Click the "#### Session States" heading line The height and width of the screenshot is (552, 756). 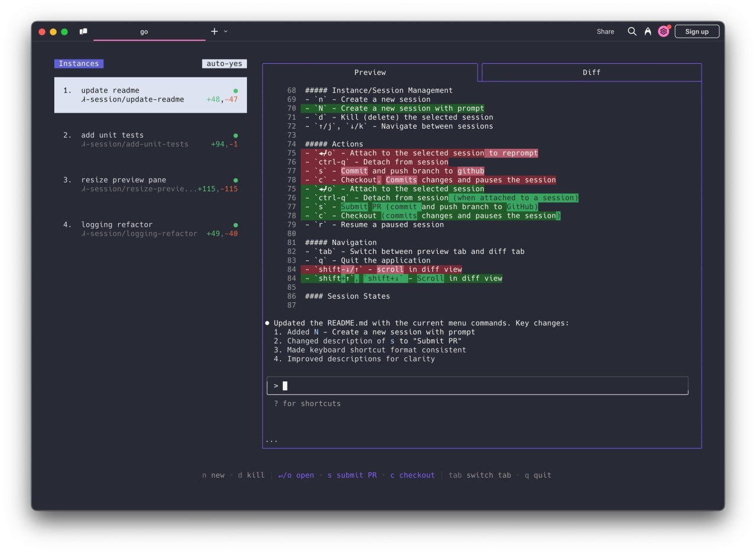[348, 296]
